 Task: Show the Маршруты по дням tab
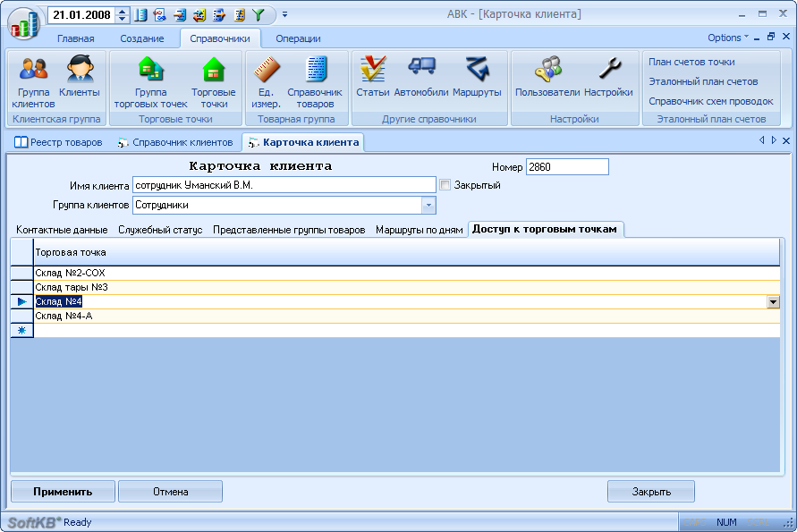pos(420,230)
